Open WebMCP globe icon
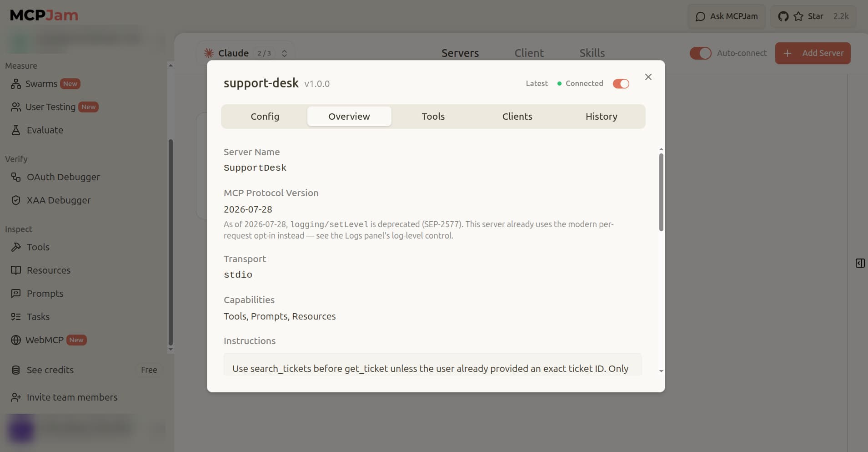This screenshot has height=452, width=868. click(x=16, y=340)
